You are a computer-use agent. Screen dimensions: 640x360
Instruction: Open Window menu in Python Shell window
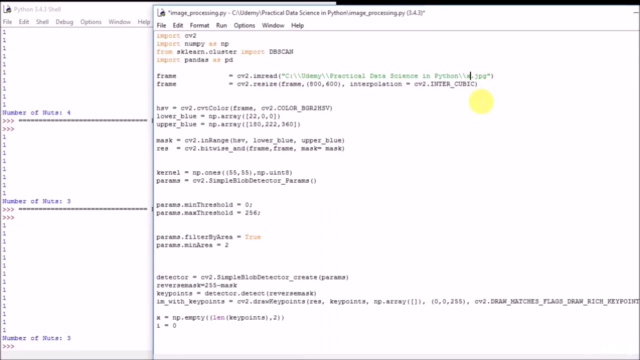(x=119, y=22)
